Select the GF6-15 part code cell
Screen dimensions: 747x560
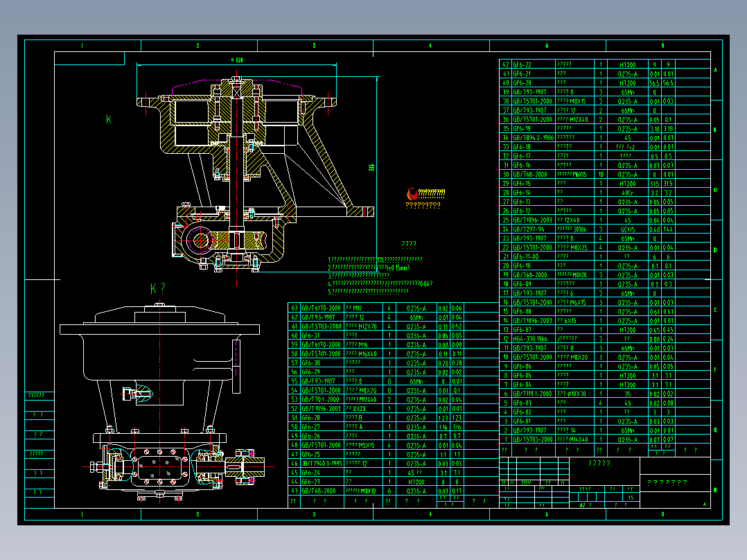[534, 184]
